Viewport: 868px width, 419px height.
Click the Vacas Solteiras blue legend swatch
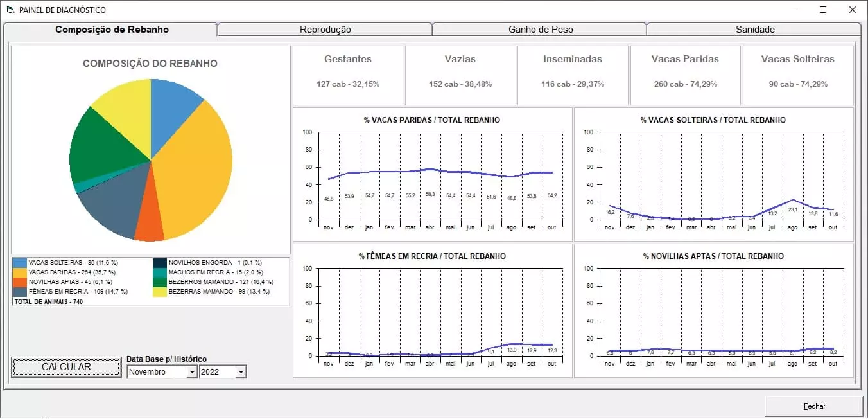20,263
